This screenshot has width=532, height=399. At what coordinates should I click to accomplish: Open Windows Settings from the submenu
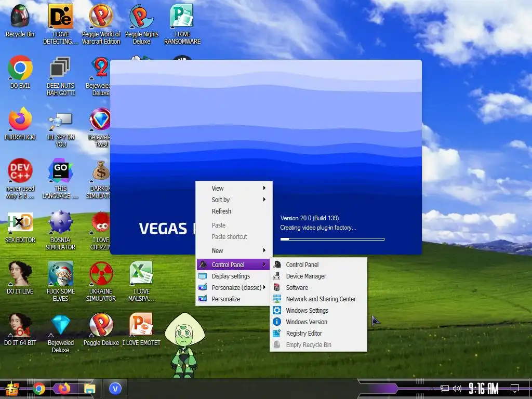[318, 311]
